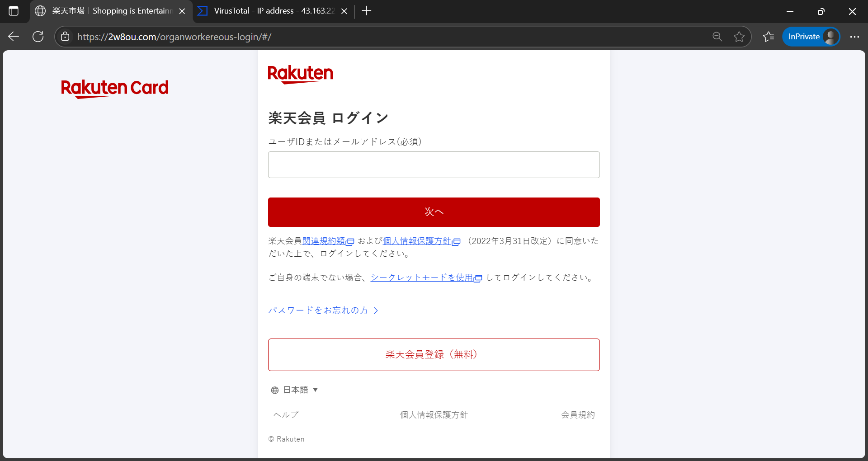868x461 pixels.
Task: Open the ヘルプ footer link
Action: point(286,414)
